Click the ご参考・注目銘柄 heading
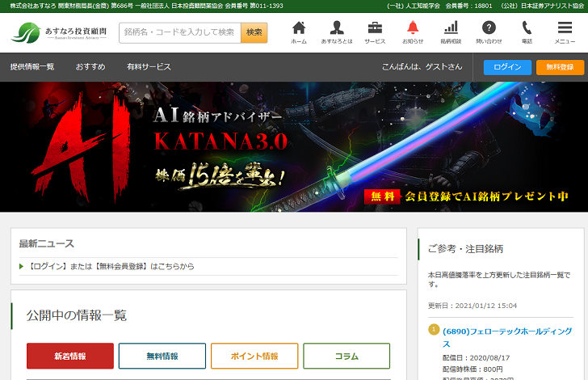This screenshot has width=588, height=380. click(465, 249)
